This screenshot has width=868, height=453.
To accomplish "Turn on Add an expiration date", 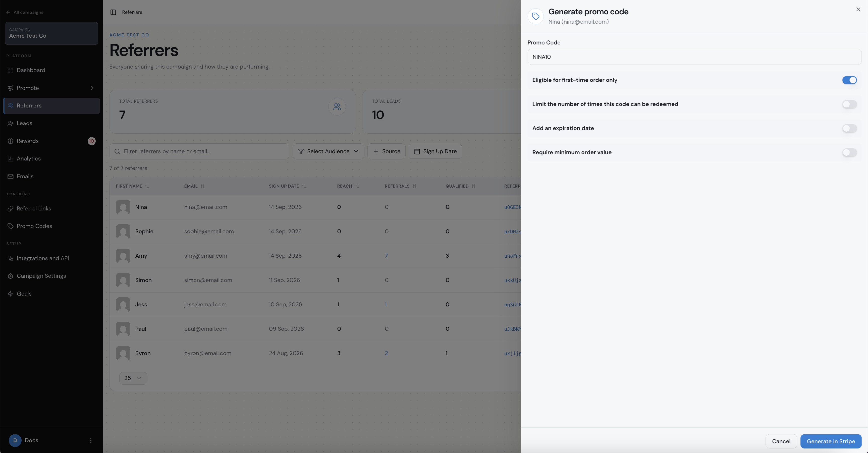I will pyautogui.click(x=849, y=128).
